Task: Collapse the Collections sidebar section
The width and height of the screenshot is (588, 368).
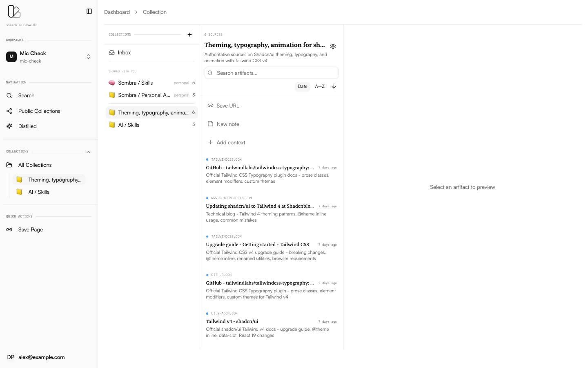Action: (88, 152)
